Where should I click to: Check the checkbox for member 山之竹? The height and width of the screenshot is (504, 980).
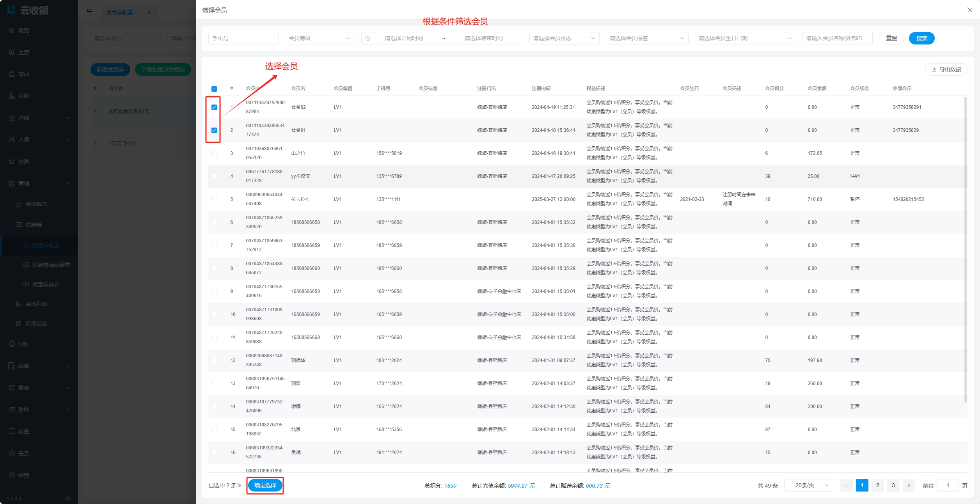[x=214, y=153]
